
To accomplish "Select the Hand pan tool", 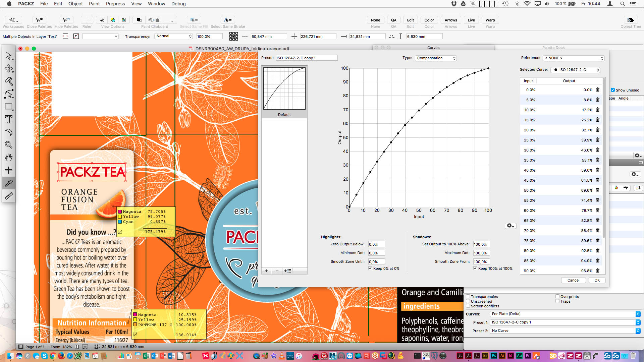I will point(9,158).
